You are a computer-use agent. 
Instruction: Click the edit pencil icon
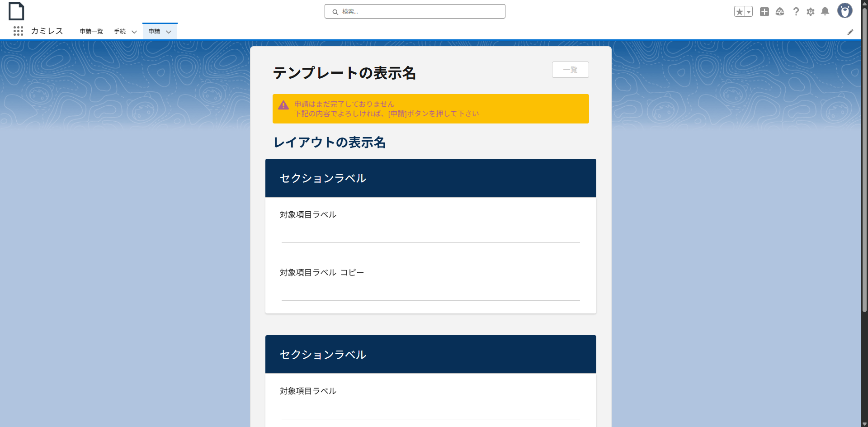pyautogui.click(x=851, y=32)
